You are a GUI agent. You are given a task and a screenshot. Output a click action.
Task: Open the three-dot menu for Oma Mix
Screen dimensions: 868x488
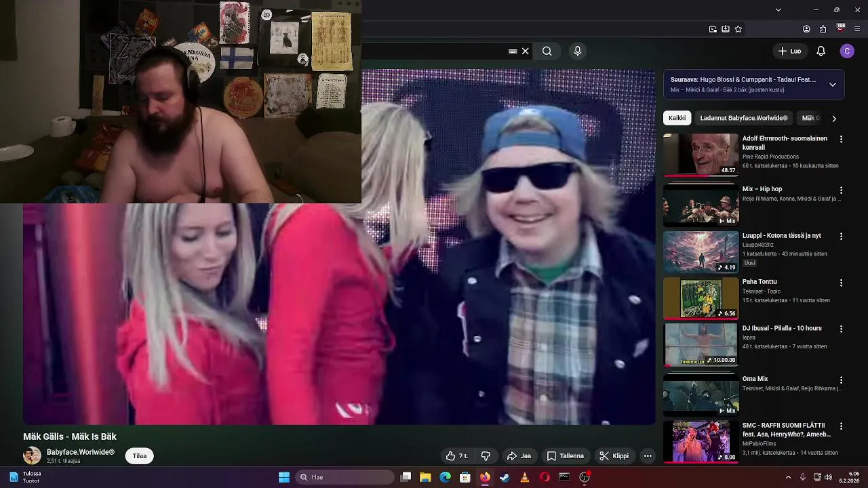coord(842,380)
